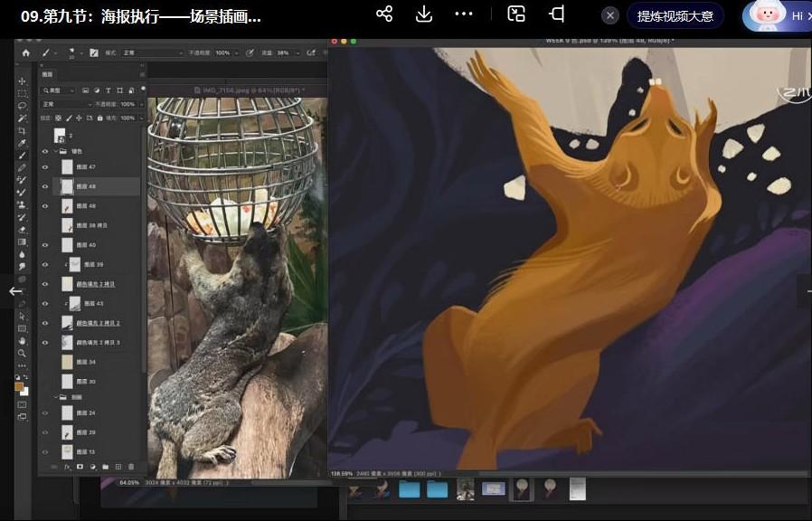Viewport: 812px width, 521px height.
Task: Click the share icon in top bar
Action: coord(384,14)
